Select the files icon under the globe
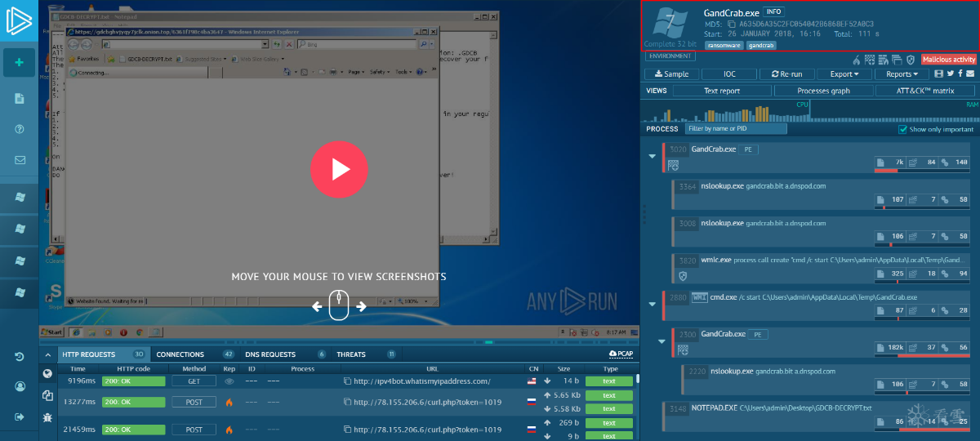The image size is (980, 441). coord(47,395)
